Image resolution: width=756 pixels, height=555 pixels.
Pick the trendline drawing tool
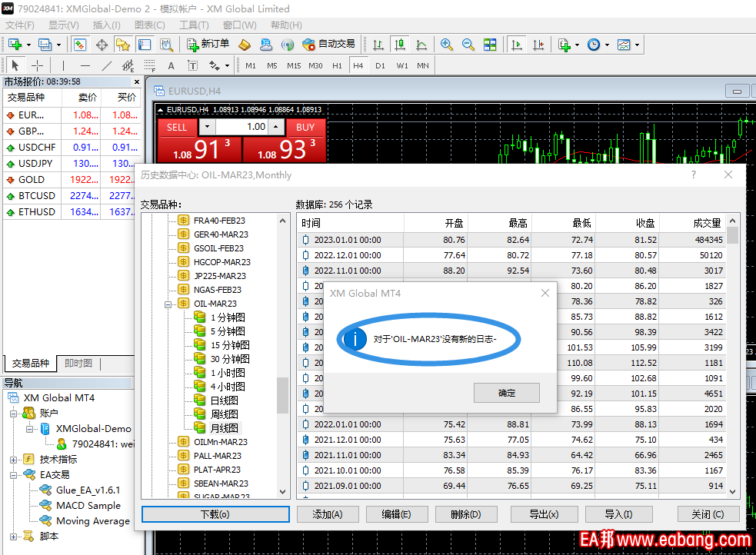[x=107, y=65]
